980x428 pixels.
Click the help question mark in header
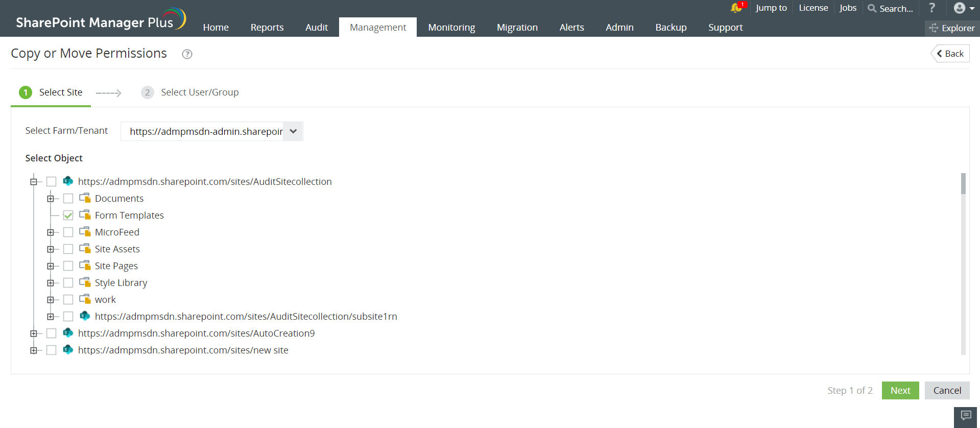pyautogui.click(x=932, y=8)
